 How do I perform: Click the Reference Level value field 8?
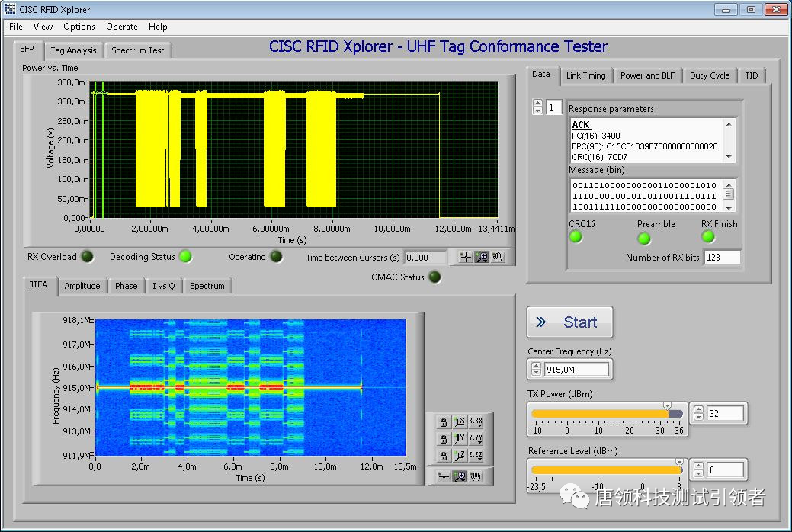pos(725,470)
